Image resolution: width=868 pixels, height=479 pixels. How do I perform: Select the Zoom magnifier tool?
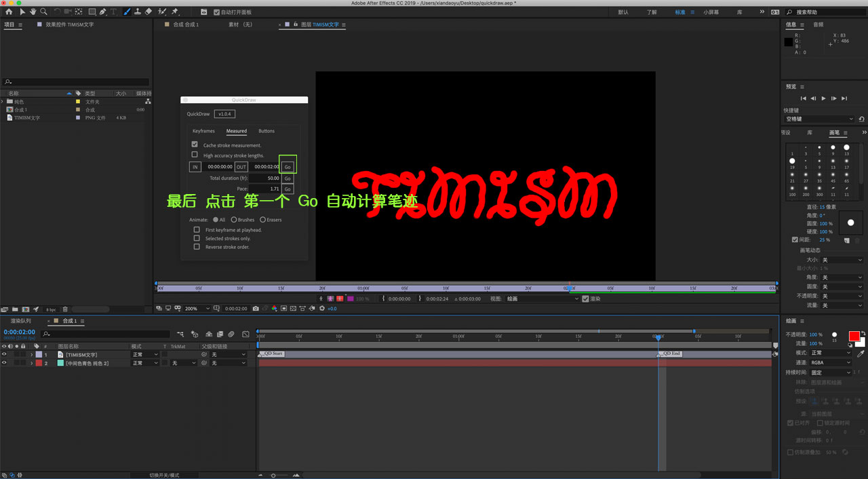(44, 12)
